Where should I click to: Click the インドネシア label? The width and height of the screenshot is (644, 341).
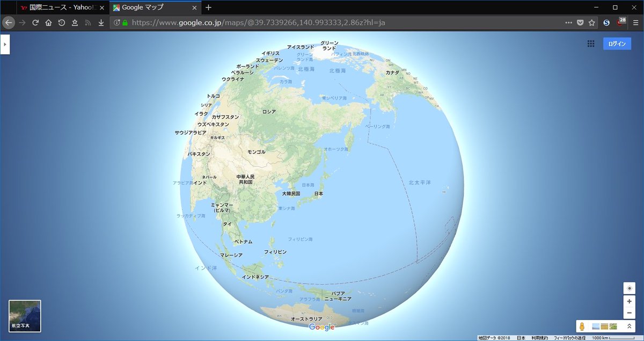(x=255, y=277)
